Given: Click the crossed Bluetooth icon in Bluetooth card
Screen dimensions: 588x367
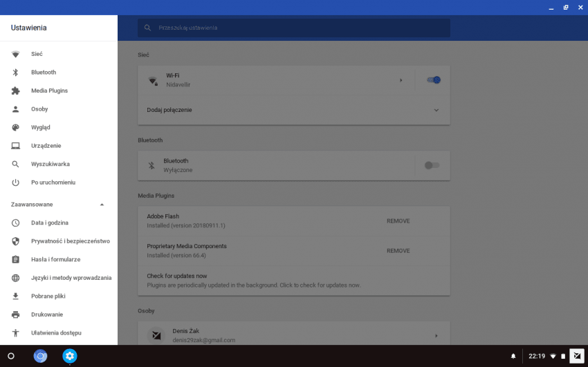Looking at the screenshot, I should (151, 165).
